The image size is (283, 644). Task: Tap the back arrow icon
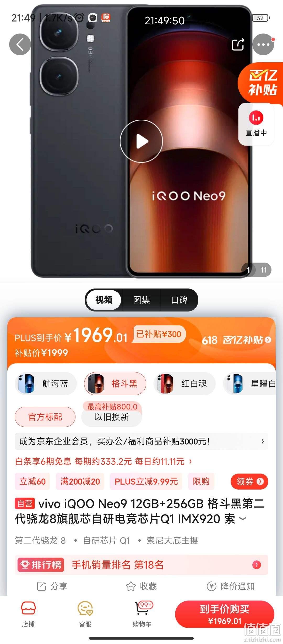[x=20, y=45]
